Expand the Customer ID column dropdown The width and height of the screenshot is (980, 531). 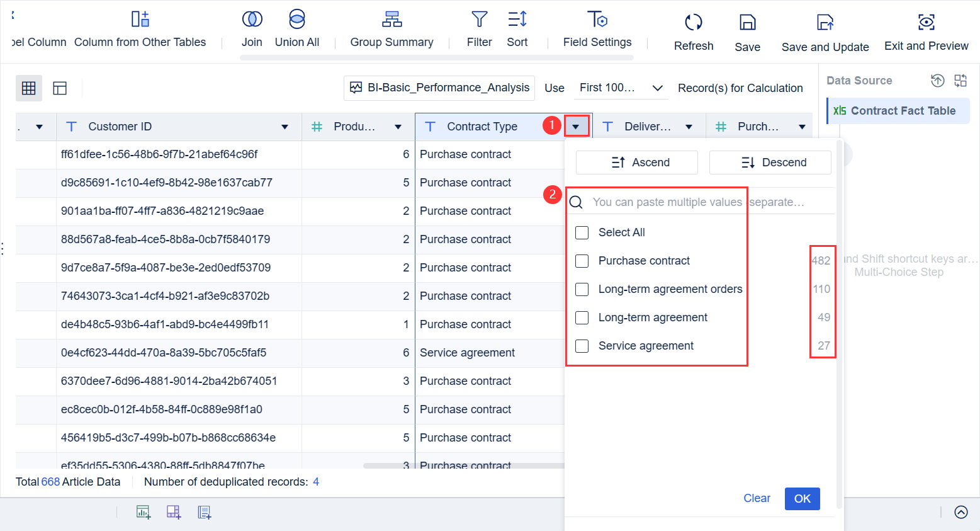tap(284, 127)
